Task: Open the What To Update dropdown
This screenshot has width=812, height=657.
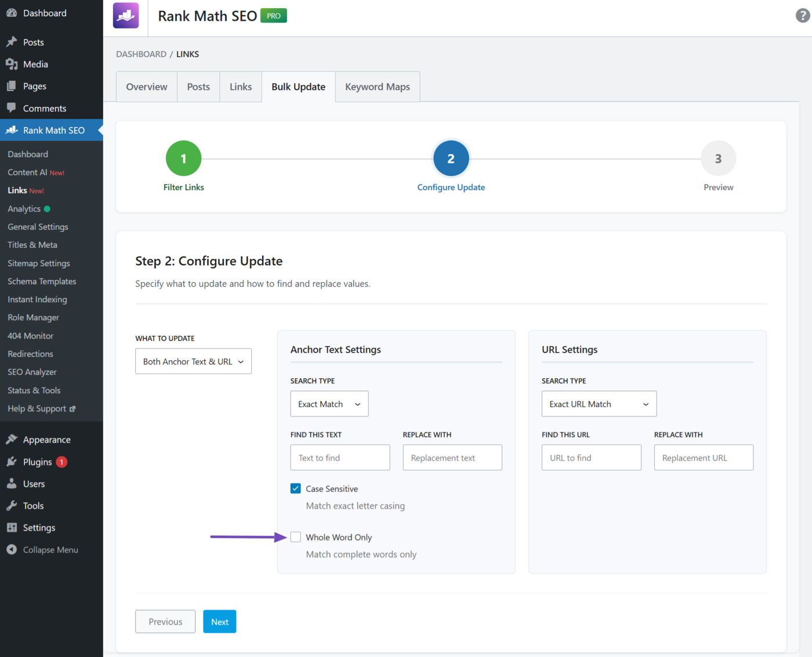Action: pos(193,361)
